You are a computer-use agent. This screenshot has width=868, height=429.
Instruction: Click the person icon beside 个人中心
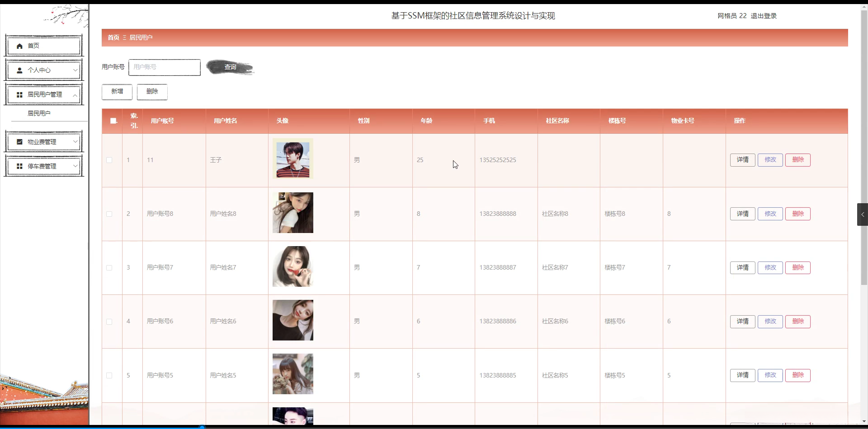(x=19, y=70)
